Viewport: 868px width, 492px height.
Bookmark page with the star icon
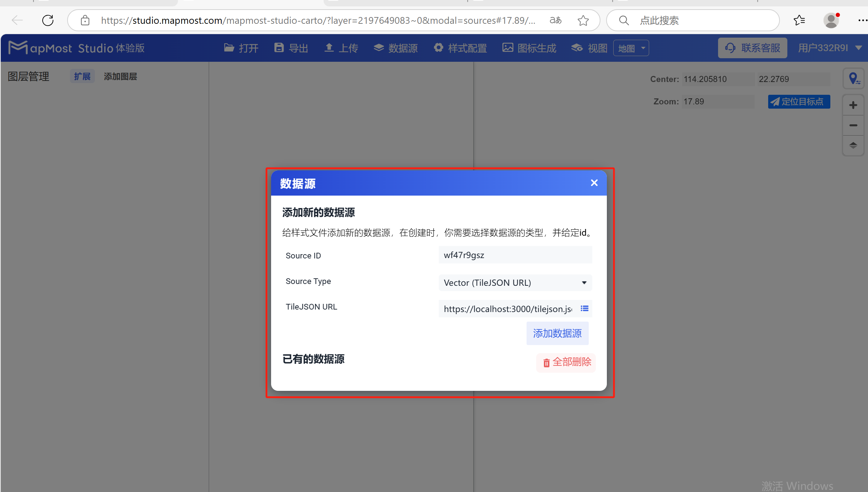click(x=583, y=20)
